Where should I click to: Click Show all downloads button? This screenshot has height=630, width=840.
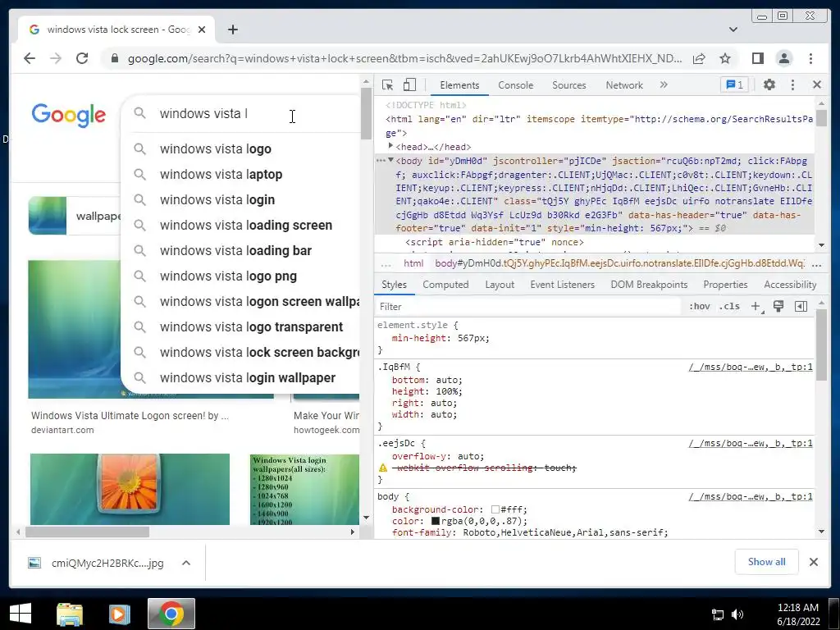pyautogui.click(x=767, y=561)
